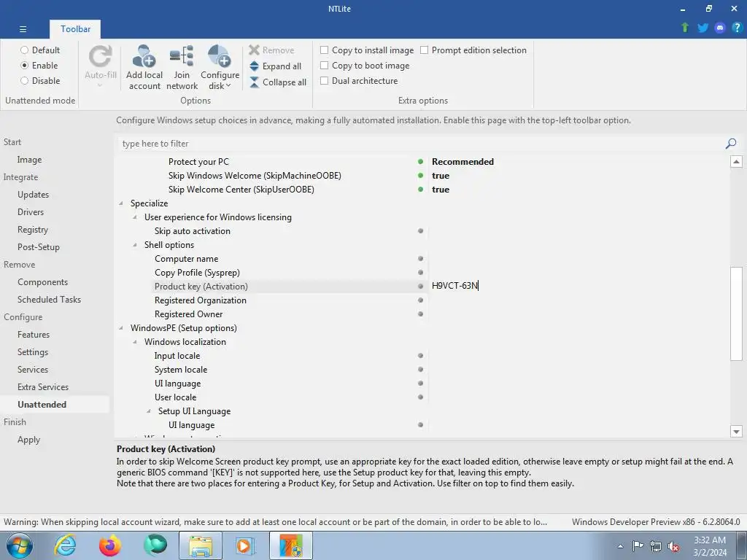The height and width of the screenshot is (560, 747).
Task: Open the Post-Setup page
Action: (x=39, y=247)
